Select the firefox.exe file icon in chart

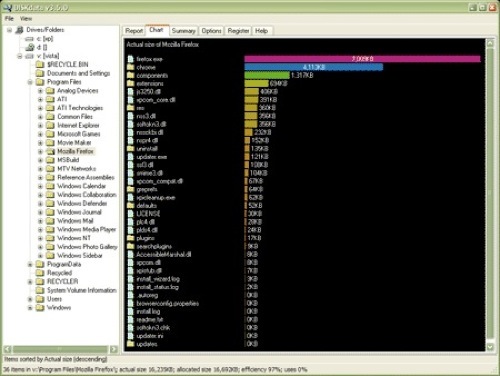130,59
